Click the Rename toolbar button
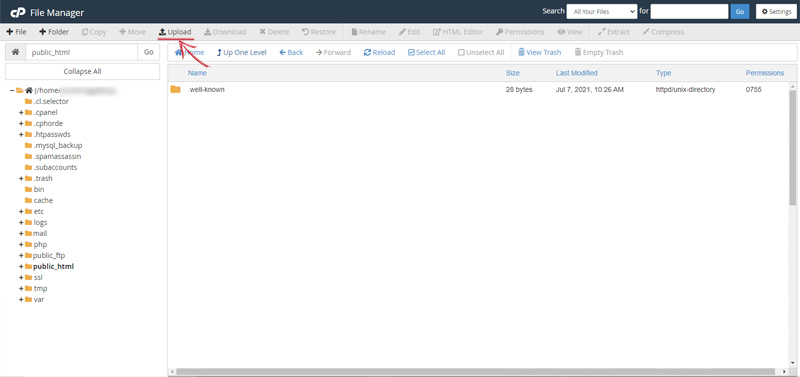The image size is (800, 377). tap(368, 32)
